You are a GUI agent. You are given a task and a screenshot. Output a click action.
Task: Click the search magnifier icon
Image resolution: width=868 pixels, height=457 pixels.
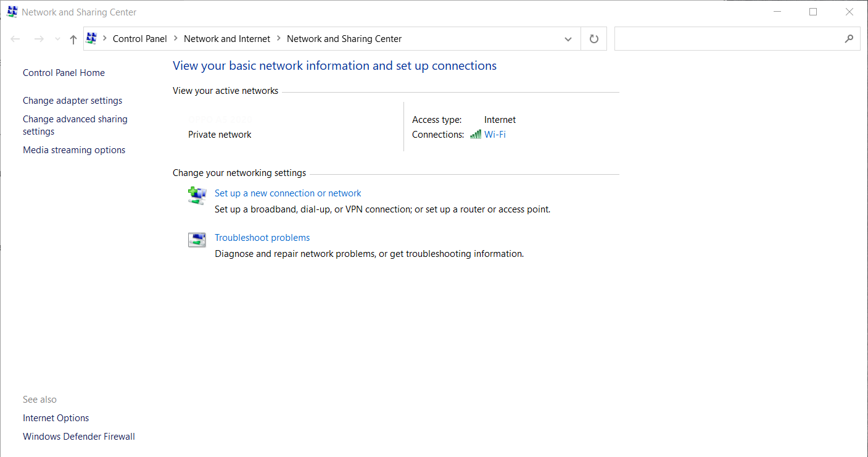849,38
